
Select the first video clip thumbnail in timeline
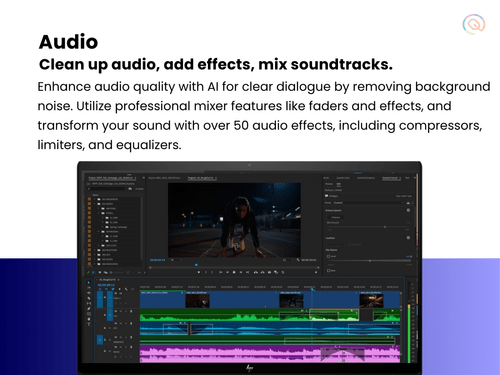(197, 301)
